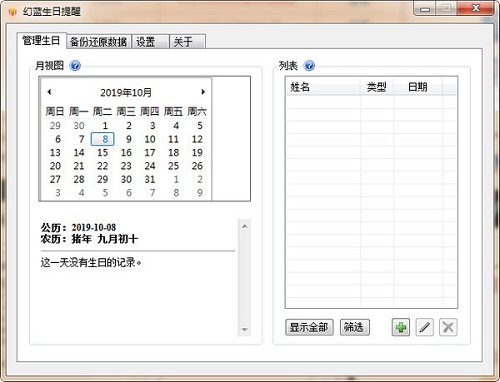500x382 pixels.
Task: Select October 21 in the calendar
Action: [x=79, y=166]
